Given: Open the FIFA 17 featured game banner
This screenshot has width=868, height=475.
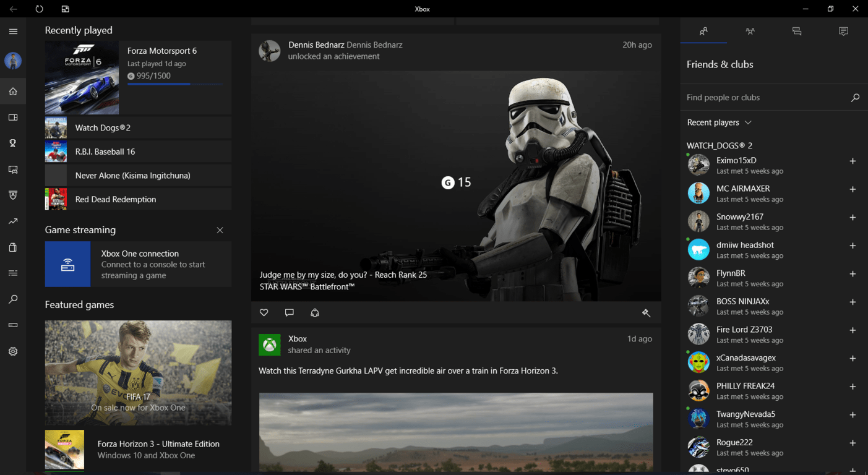Looking at the screenshot, I should tap(138, 373).
